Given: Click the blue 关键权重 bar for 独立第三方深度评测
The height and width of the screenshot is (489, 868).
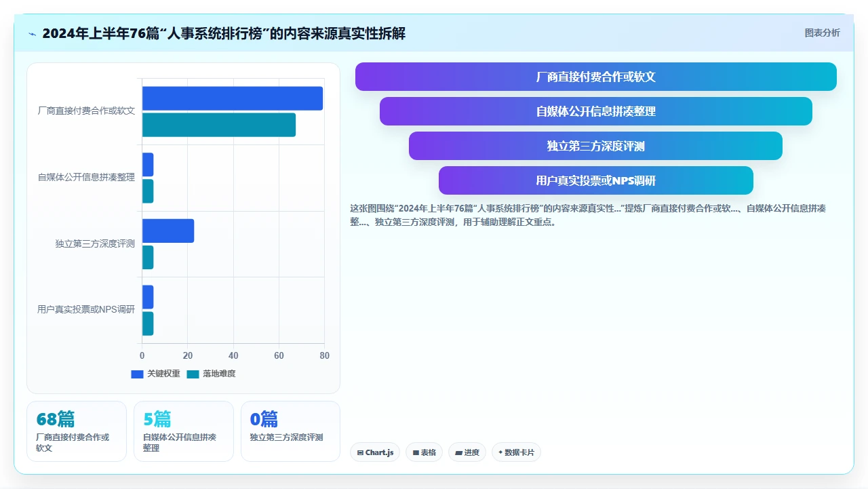Looking at the screenshot, I should tap(168, 231).
